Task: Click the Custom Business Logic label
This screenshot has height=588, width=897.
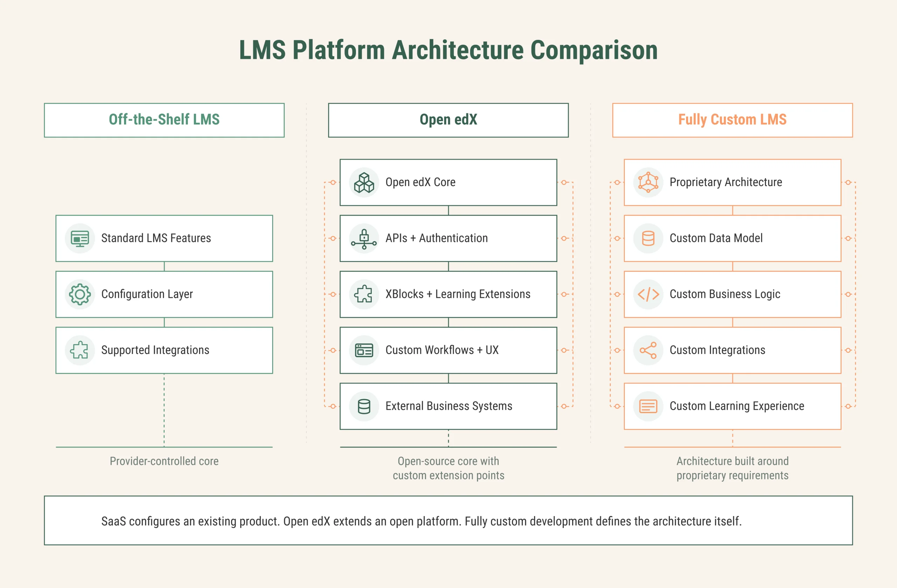Action: point(725,294)
